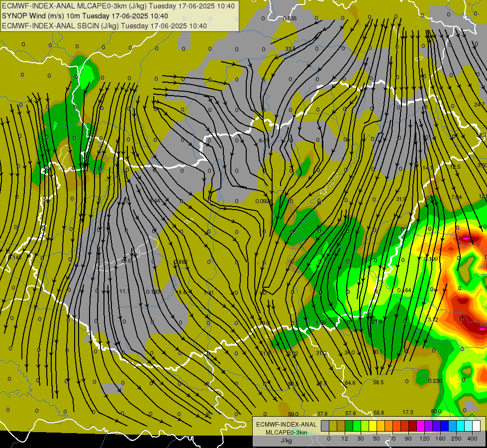
Task: Click the 18.6 value on the map
Action: pyautogui.click(x=181, y=292)
